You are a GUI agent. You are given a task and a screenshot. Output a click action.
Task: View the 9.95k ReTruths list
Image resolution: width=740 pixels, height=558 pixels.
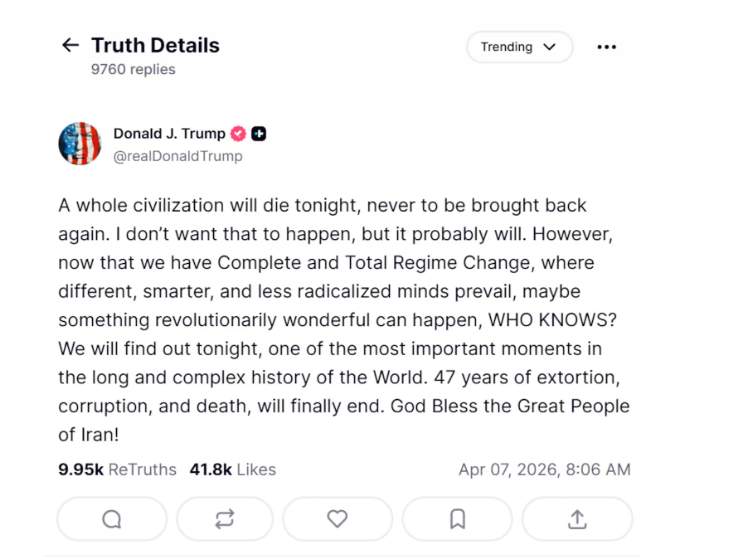117,470
